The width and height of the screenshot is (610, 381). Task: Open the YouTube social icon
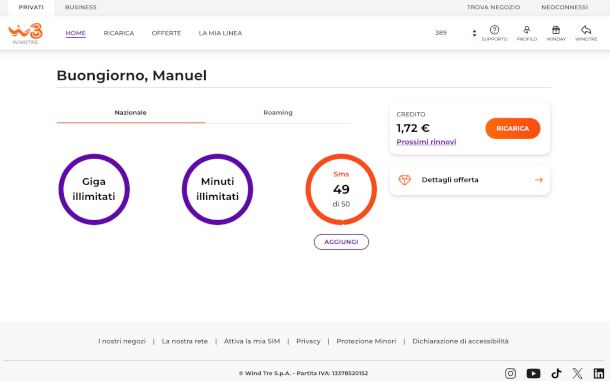point(533,374)
